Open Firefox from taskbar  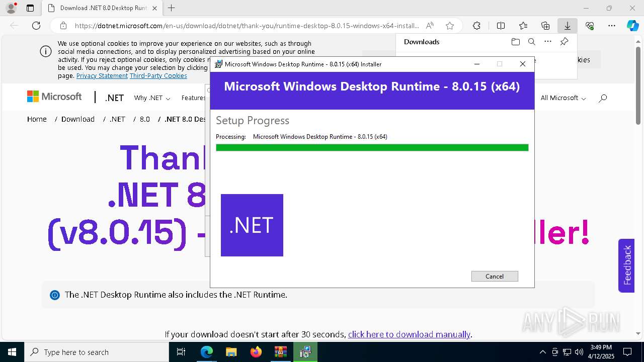coord(256,352)
